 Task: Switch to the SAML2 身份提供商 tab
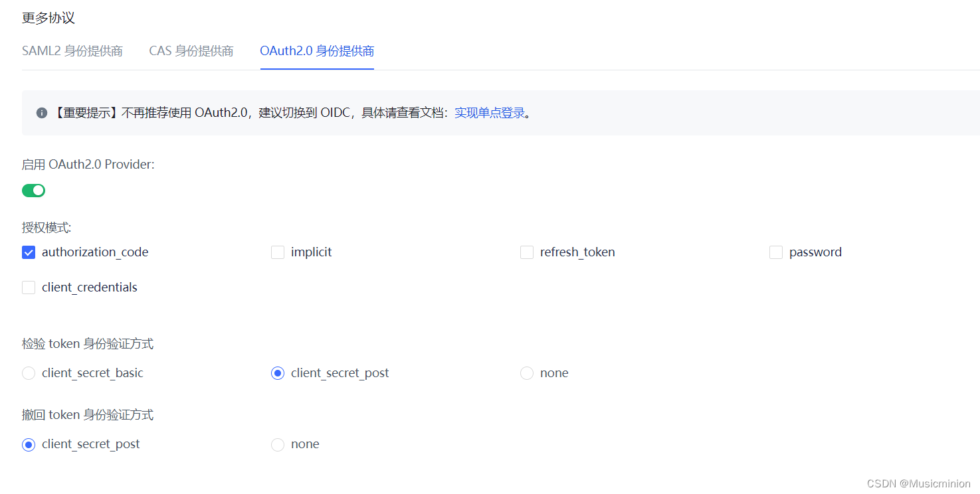[x=72, y=50]
